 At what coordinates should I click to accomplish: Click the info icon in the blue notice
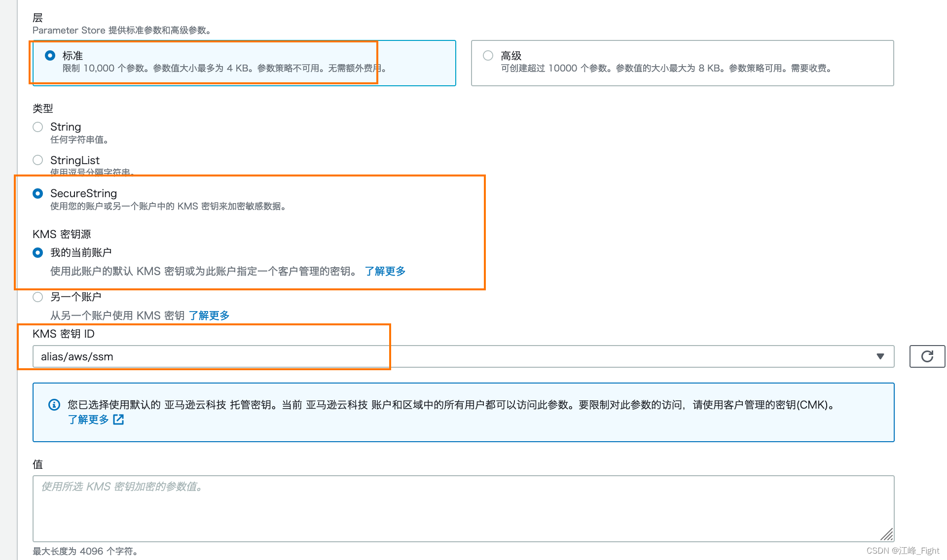click(x=54, y=405)
